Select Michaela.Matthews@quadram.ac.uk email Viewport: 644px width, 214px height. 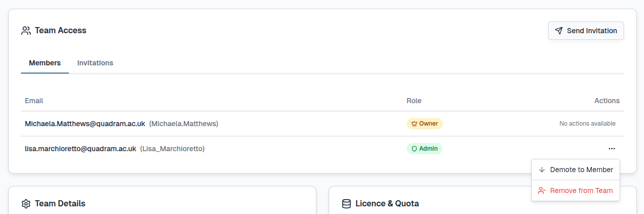85,124
